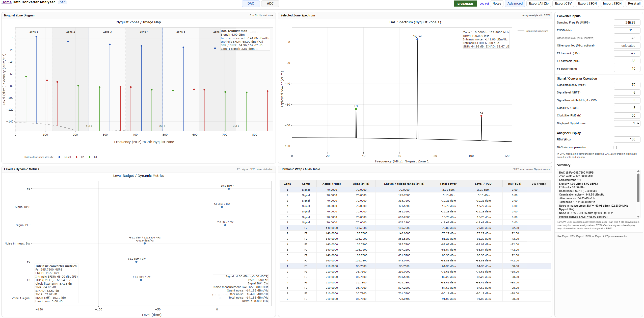The image size is (644, 318).
Task: Edit the Clock jitter RMS field
Action: (627, 116)
